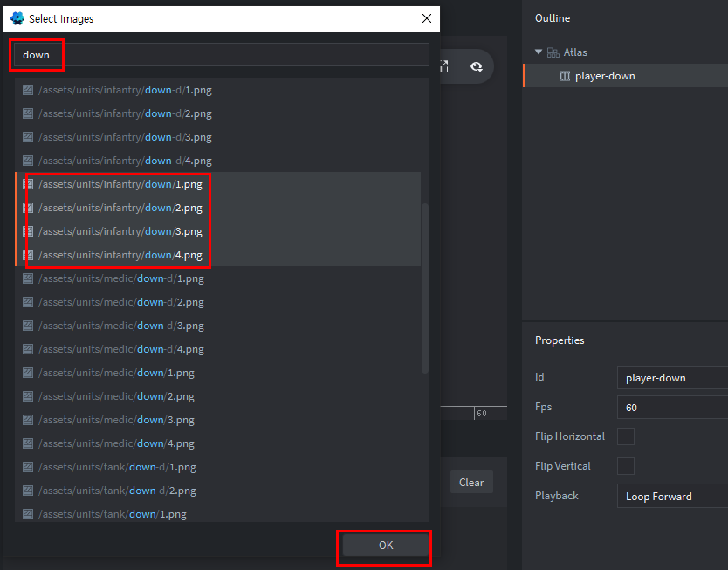
Task: Click the Fps field showing 60
Action: click(672, 408)
